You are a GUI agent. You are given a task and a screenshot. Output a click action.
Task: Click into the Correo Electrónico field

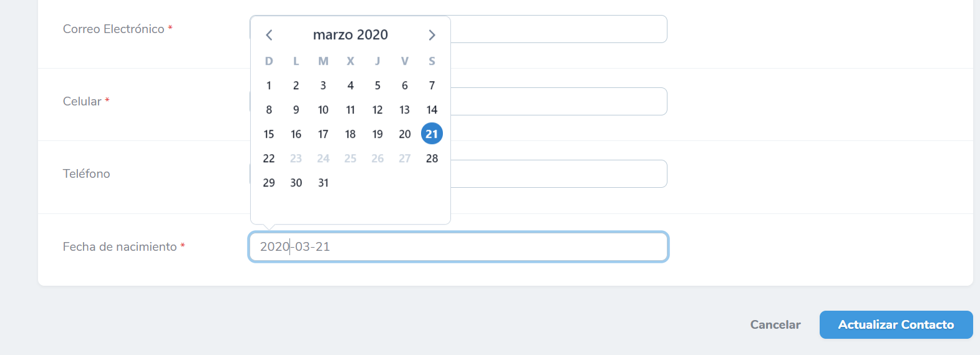[559, 29]
